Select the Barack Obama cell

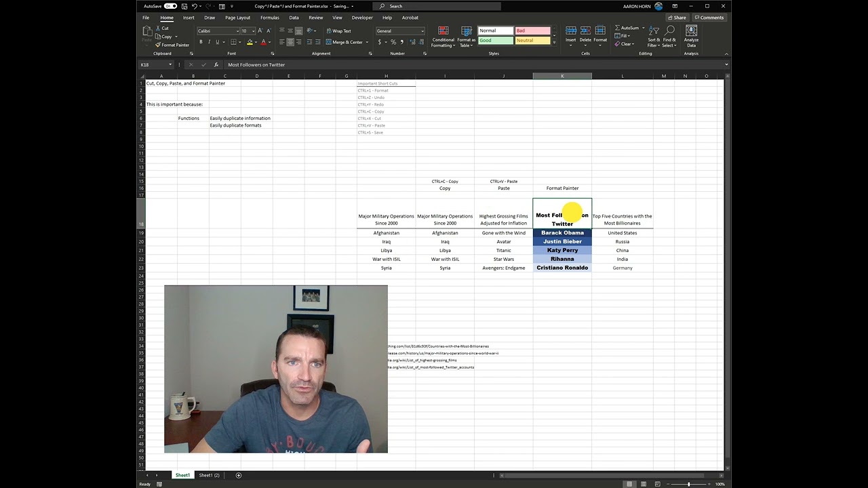[x=562, y=232]
